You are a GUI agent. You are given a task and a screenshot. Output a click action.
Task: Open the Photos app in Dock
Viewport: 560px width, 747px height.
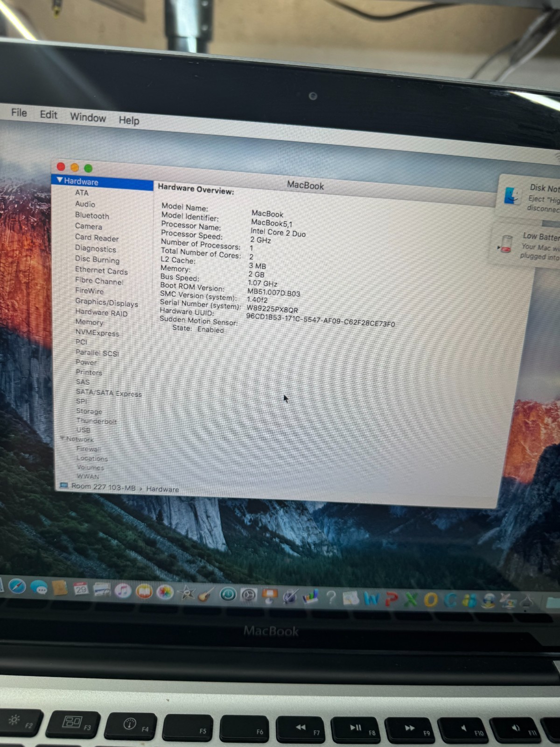165,592
